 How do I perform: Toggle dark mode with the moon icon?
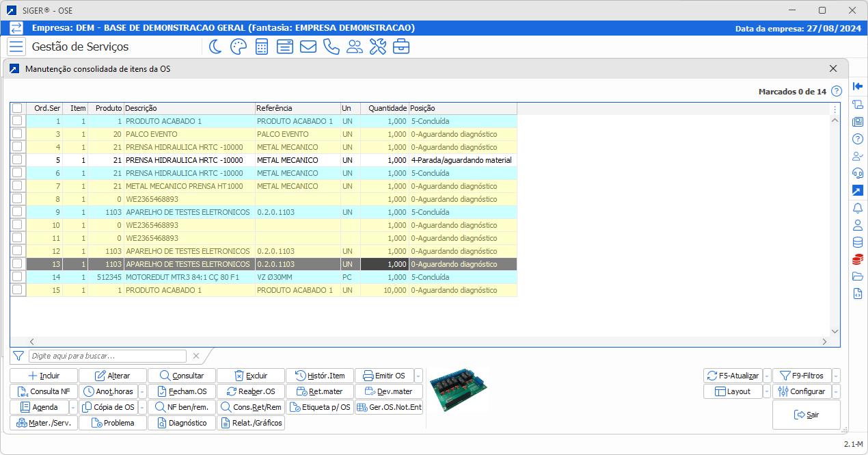215,47
